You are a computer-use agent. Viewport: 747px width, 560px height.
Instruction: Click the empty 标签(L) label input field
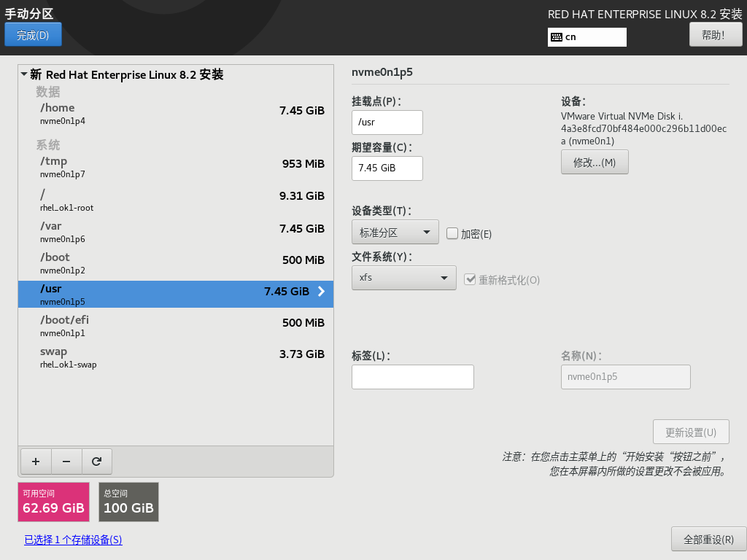[413, 377]
